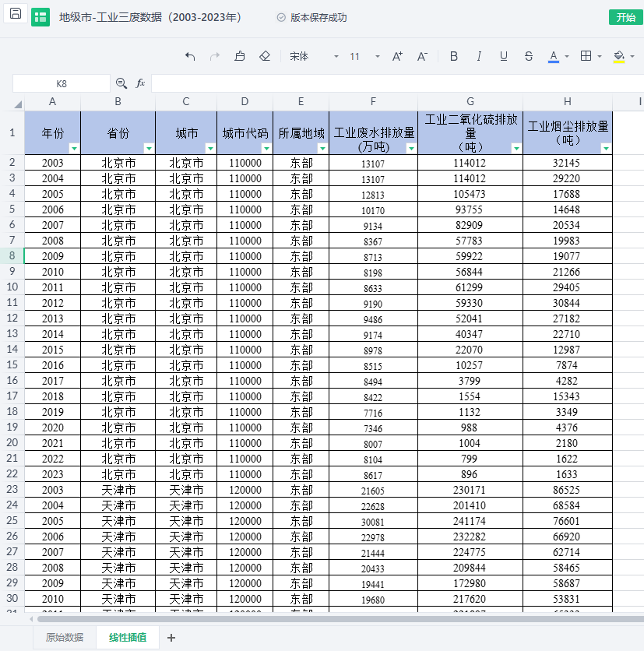Click the undo arrow icon
Image resolution: width=644 pixels, height=651 pixels.
coord(190,56)
